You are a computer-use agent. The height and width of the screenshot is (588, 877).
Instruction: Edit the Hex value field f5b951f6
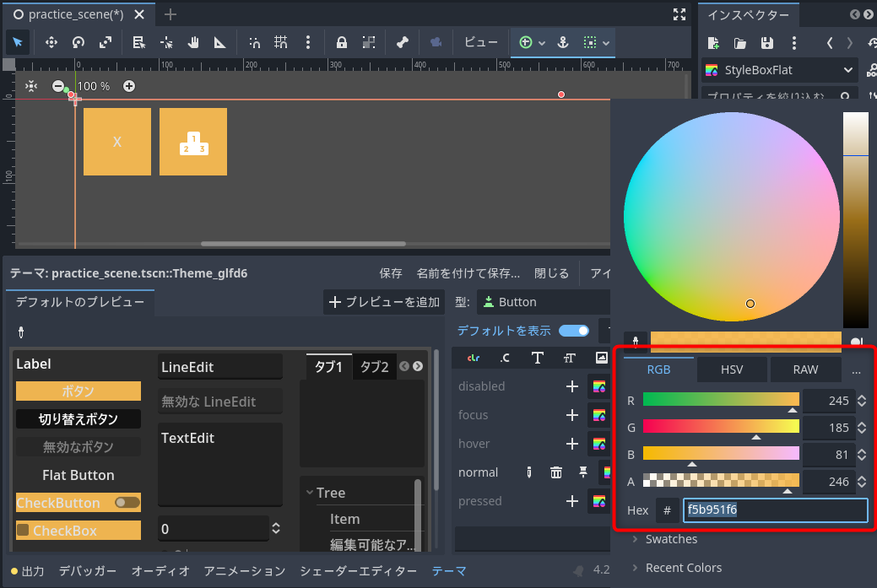click(775, 510)
